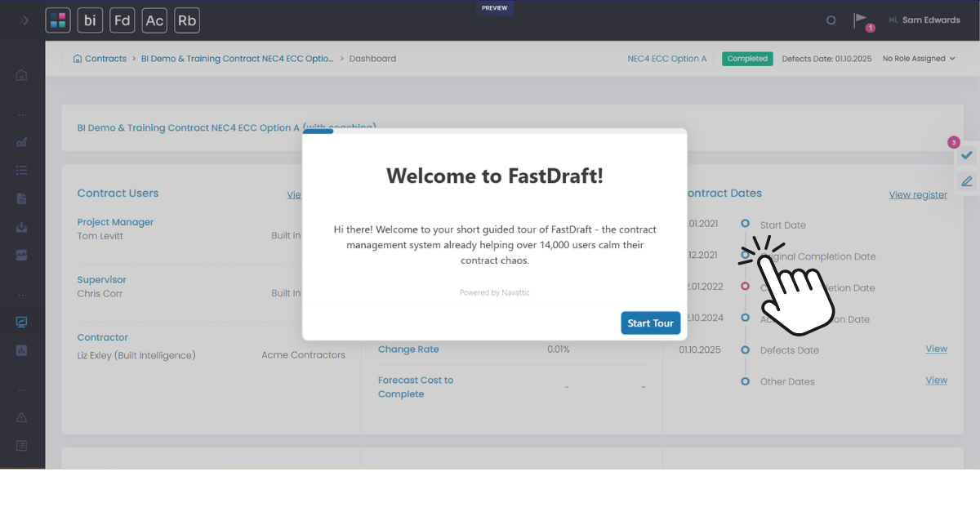Viewport: 980px width, 512px height.
Task: Click the name Tom Levitt
Action: tap(100, 235)
